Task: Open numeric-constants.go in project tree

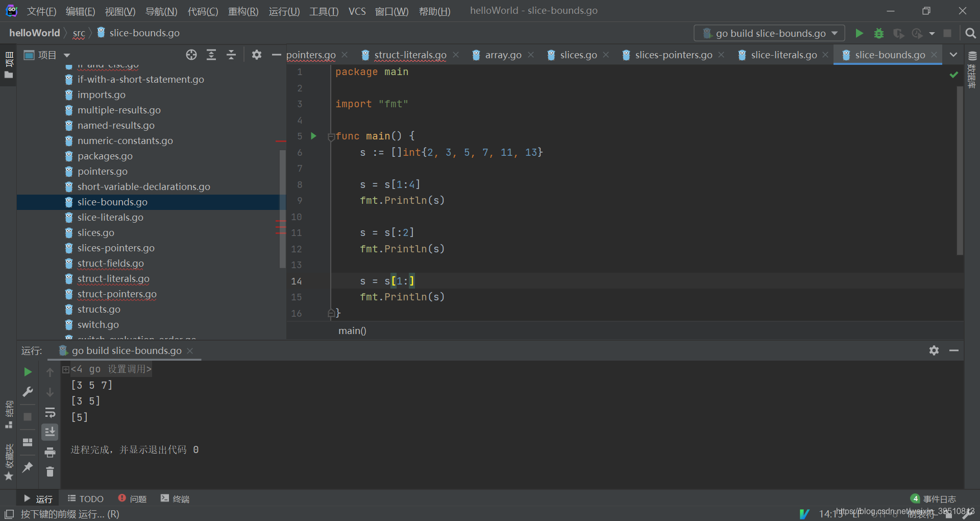Action: pos(125,140)
